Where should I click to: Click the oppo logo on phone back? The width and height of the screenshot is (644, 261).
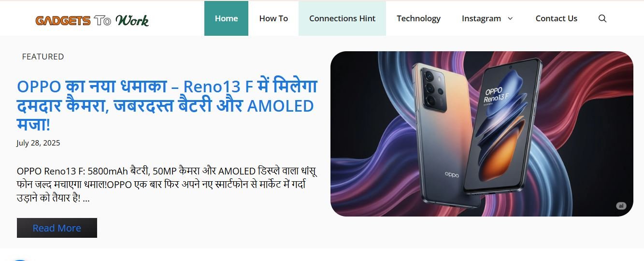[452, 174]
